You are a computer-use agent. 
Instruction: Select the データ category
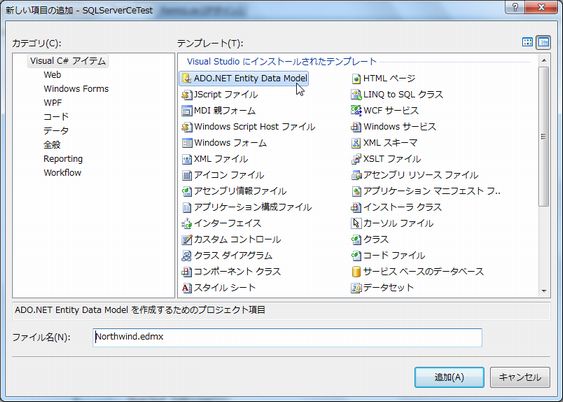[x=56, y=131]
